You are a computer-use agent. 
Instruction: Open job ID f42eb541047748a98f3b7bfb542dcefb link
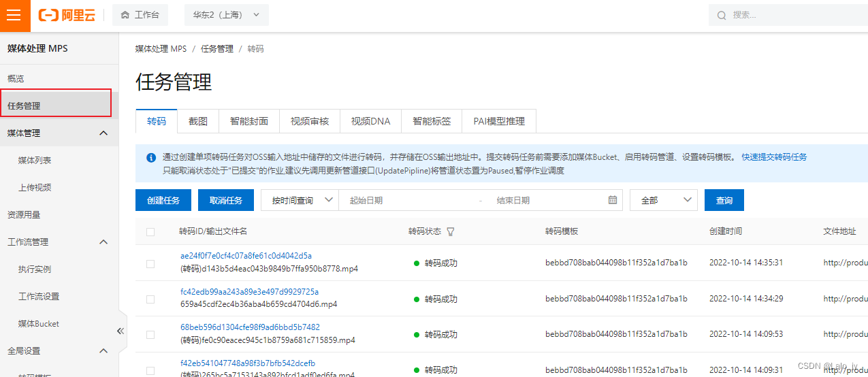pos(248,363)
